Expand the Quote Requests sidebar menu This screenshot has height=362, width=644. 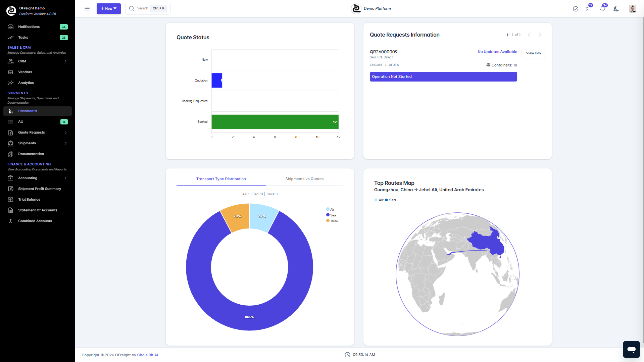[32, 132]
